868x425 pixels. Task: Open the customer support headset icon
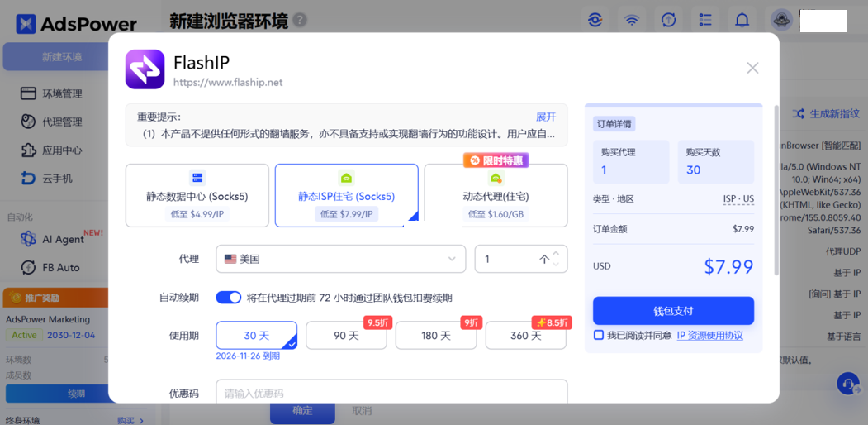pyautogui.click(x=847, y=384)
